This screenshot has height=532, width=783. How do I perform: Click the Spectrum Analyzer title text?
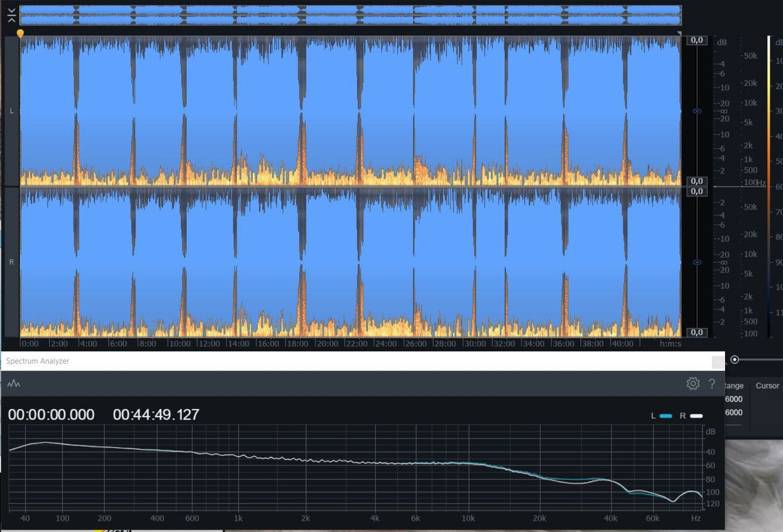37,361
